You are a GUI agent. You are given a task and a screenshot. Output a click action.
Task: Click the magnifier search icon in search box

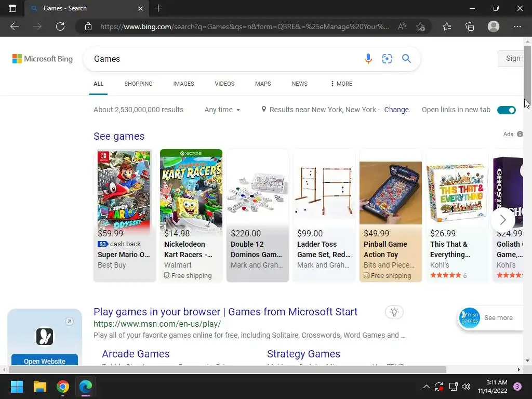pyautogui.click(x=406, y=59)
